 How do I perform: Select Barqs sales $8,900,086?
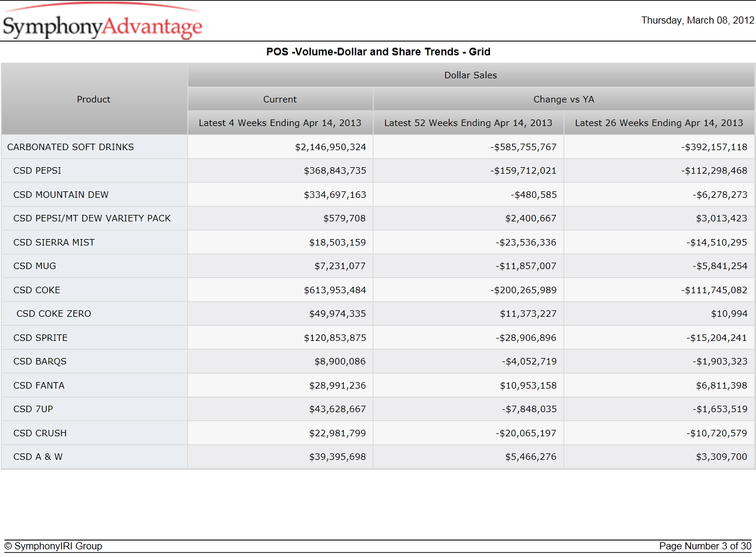click(x=340, y=362)
